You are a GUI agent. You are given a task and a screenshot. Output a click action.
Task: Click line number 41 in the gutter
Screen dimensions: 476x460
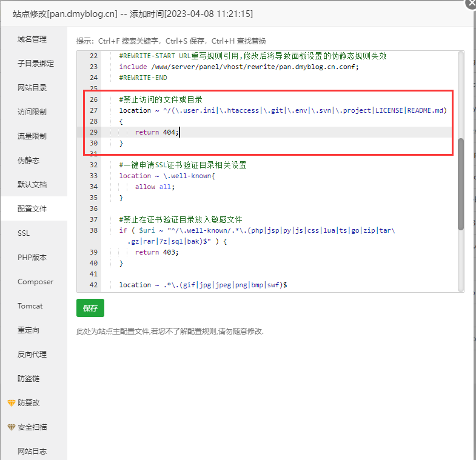[94, 275]
